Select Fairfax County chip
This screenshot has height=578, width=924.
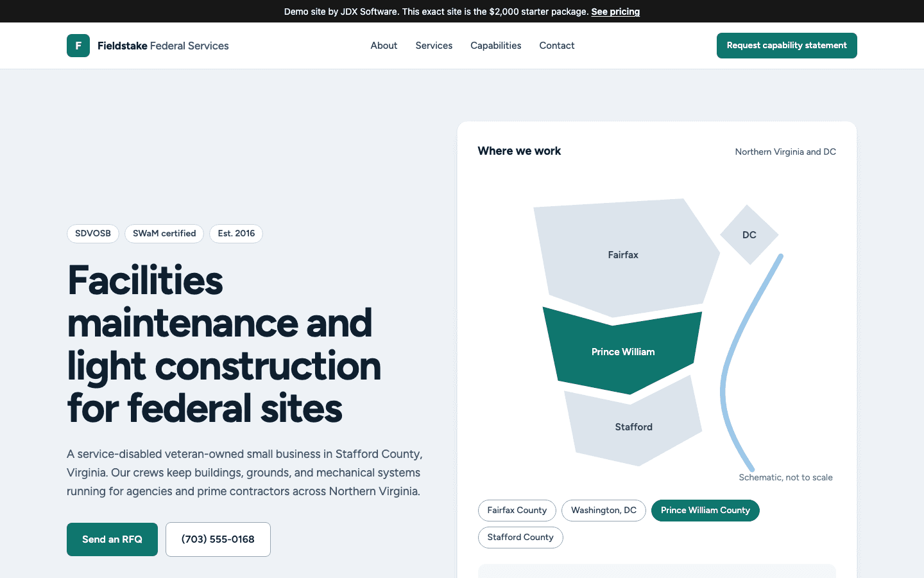[x=517, y=511]
